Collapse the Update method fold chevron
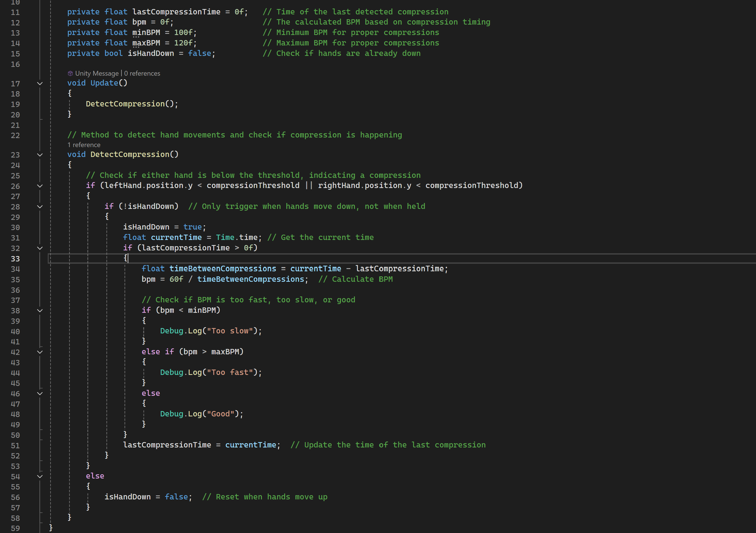Image resolution: width=756 pixels, height=533 pixels. tap(40, 84)
